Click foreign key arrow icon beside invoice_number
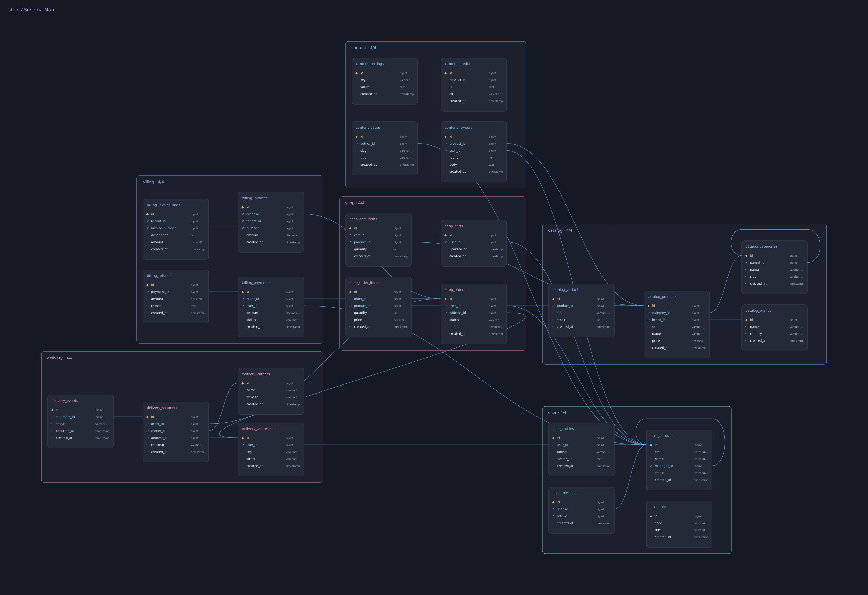This screenshot has height=595, width=868. (x=147, y=228)
